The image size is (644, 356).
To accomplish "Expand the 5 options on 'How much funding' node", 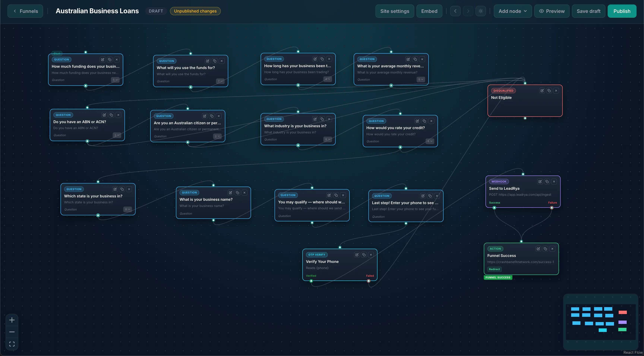I will pos(115,80).
